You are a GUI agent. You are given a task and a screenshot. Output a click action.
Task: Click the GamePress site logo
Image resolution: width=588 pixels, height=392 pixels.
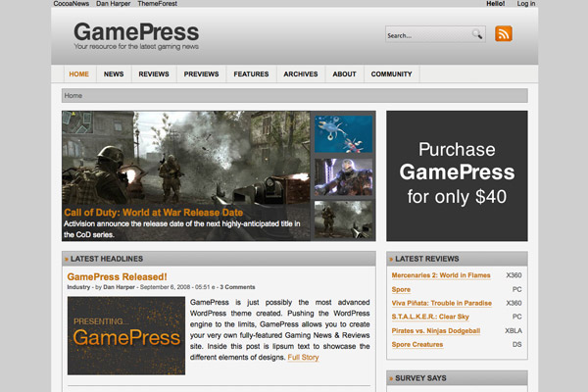coord(136,32)
